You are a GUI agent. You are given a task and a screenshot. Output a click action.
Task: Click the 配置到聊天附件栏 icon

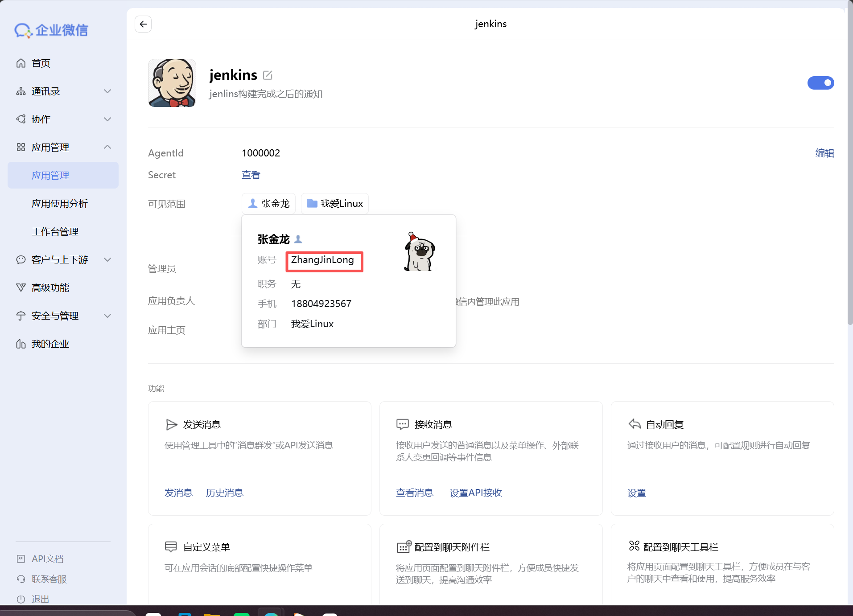pos(404,547)
